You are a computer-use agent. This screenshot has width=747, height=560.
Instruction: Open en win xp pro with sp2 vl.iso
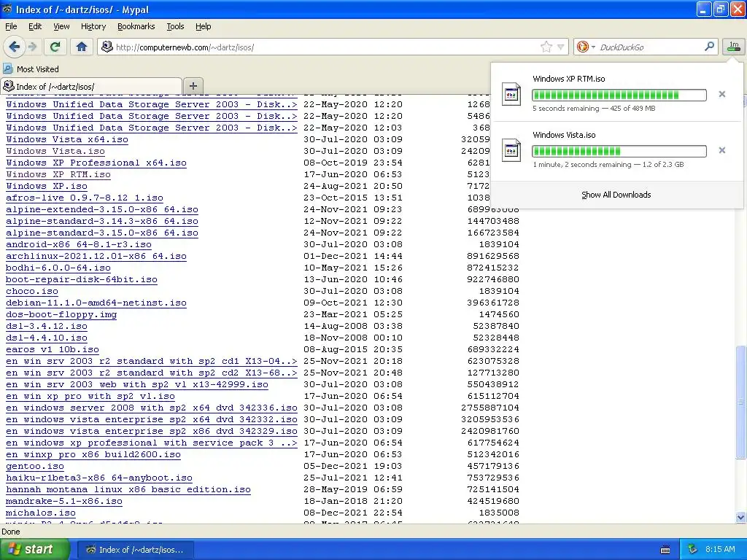(90, 396)
